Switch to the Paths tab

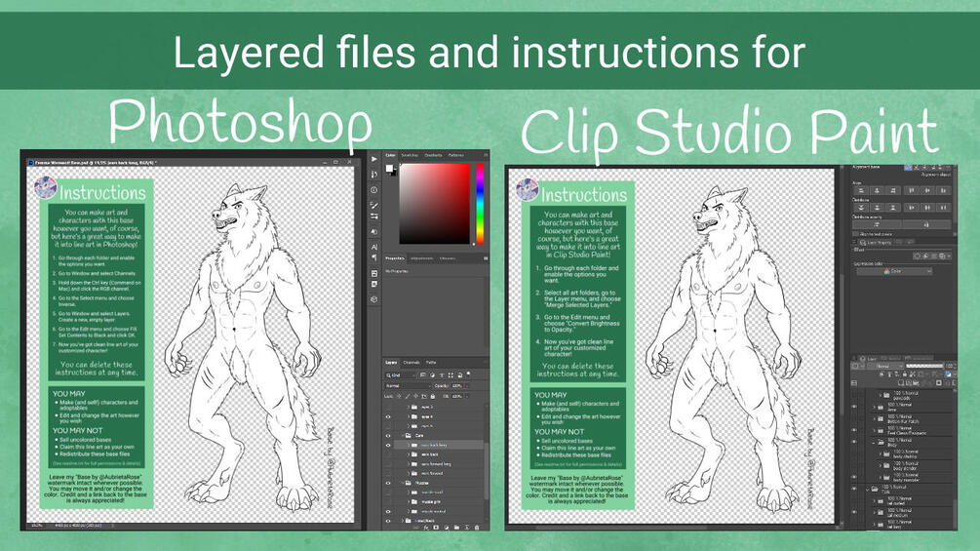[x=431, y=363]
